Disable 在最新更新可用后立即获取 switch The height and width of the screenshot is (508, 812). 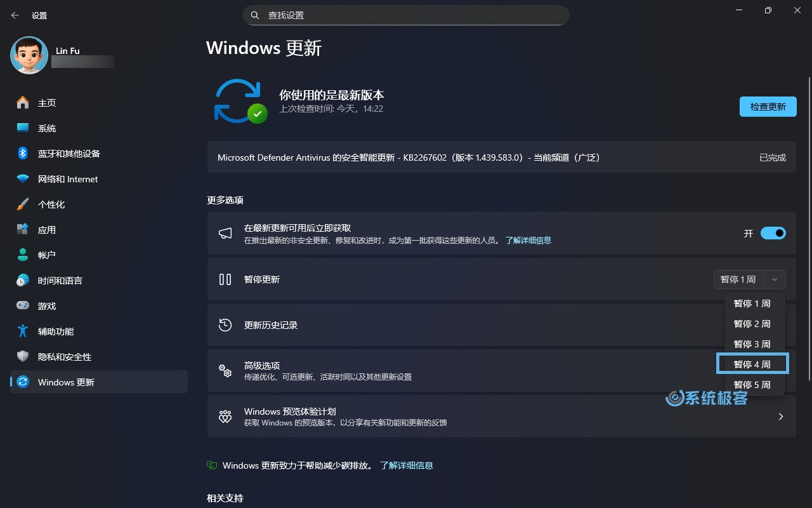coord(773,233)
